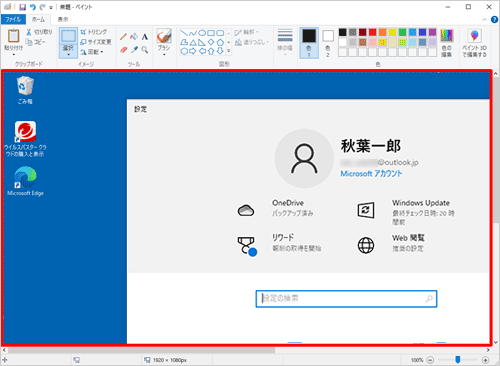Click the zoom out minus button
Screen dimensions: 500x366
430,360
